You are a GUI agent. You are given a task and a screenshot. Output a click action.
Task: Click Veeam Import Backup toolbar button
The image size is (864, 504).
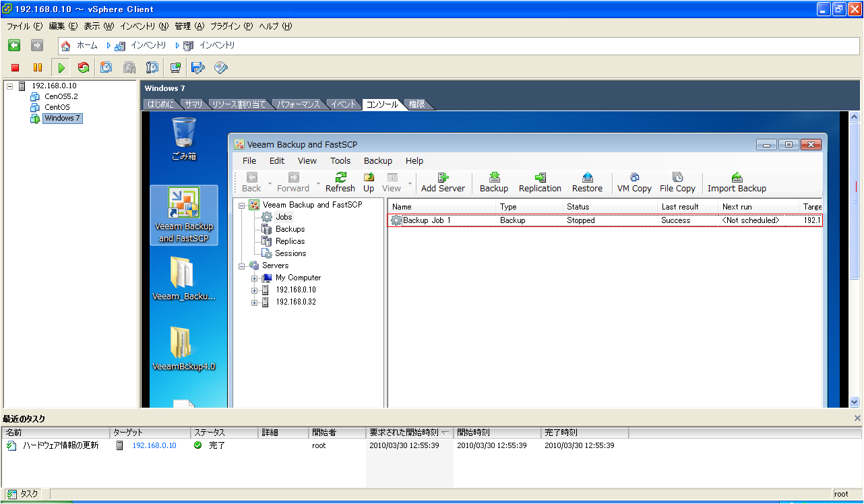click(x=737, y=182)
